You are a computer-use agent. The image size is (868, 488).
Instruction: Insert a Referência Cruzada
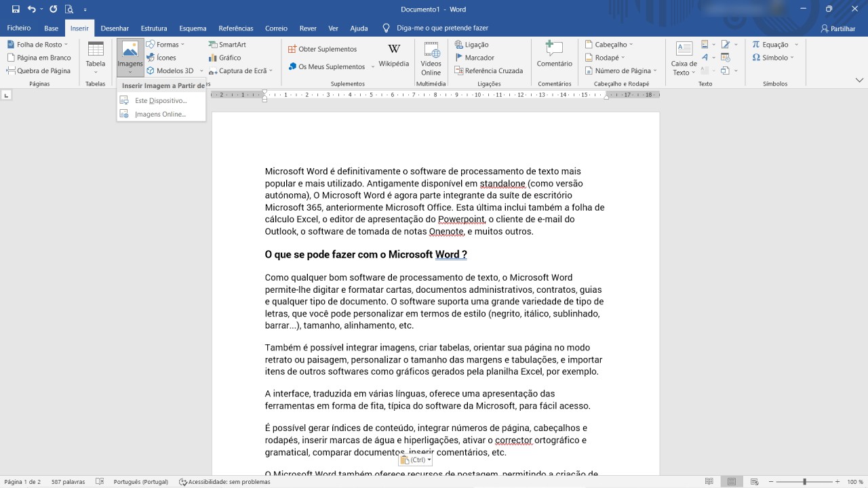click(488, 70)
